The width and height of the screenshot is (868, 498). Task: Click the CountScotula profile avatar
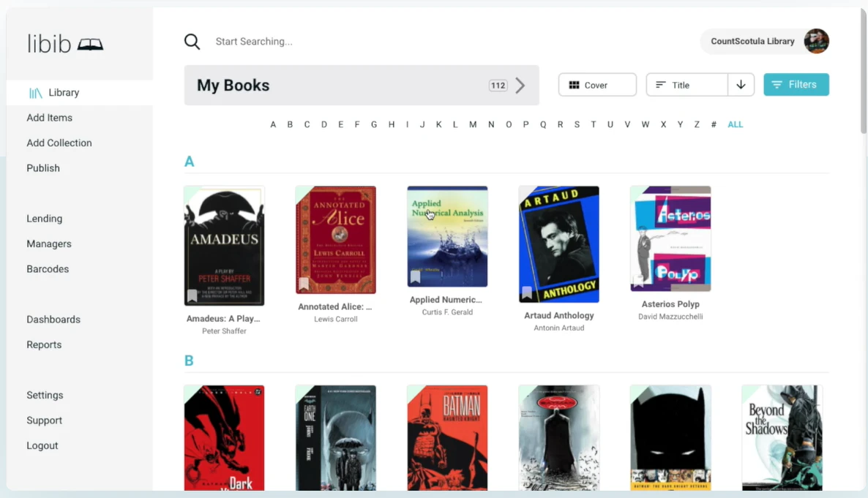coord(816,42)
